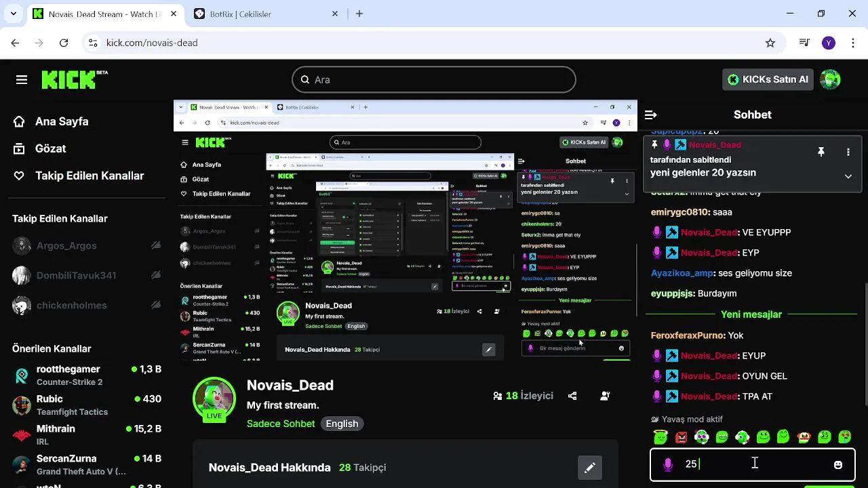Image resolution: width=868 pixels, height=488 pixels.
Task: Open a new browser tab
Action: (x=359, y=14)
